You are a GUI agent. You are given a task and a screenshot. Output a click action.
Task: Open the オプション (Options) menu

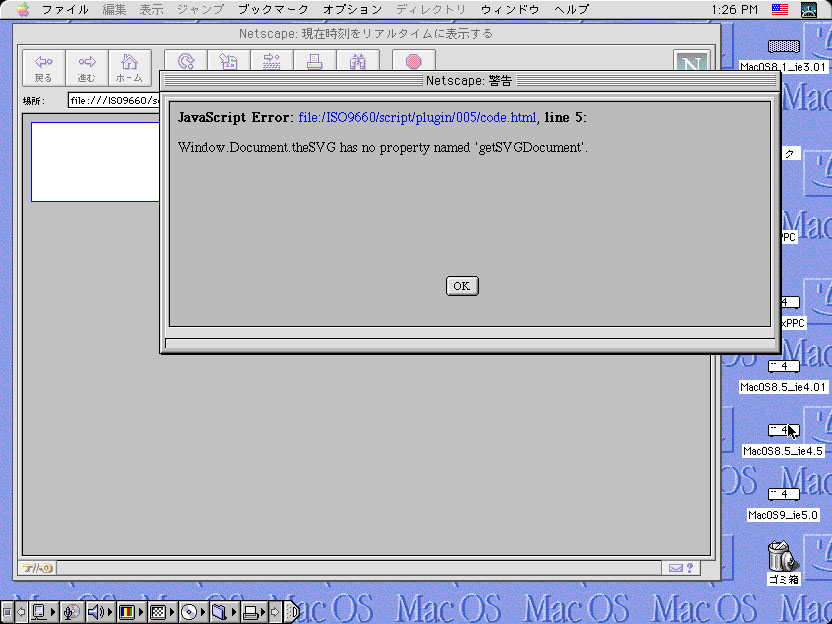pyautogui.click(x=352, y=10)
